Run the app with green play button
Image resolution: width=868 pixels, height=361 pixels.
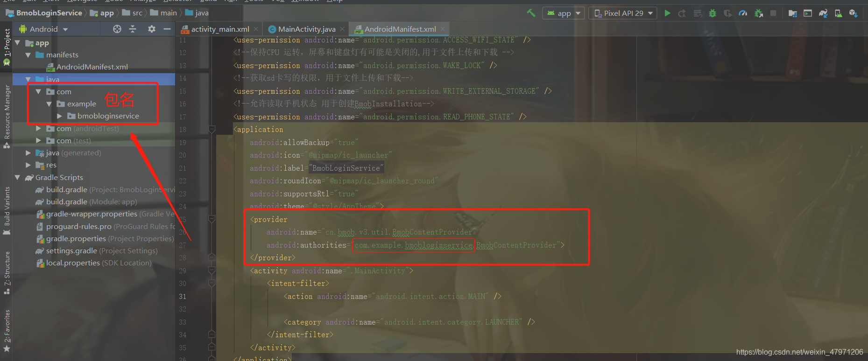tap(668, 13)
